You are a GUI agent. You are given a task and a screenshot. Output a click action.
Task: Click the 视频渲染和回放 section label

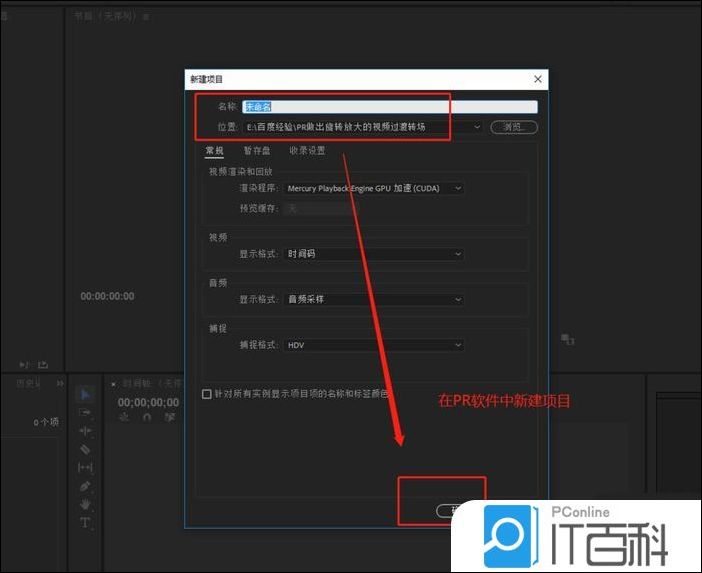(240, 171)
